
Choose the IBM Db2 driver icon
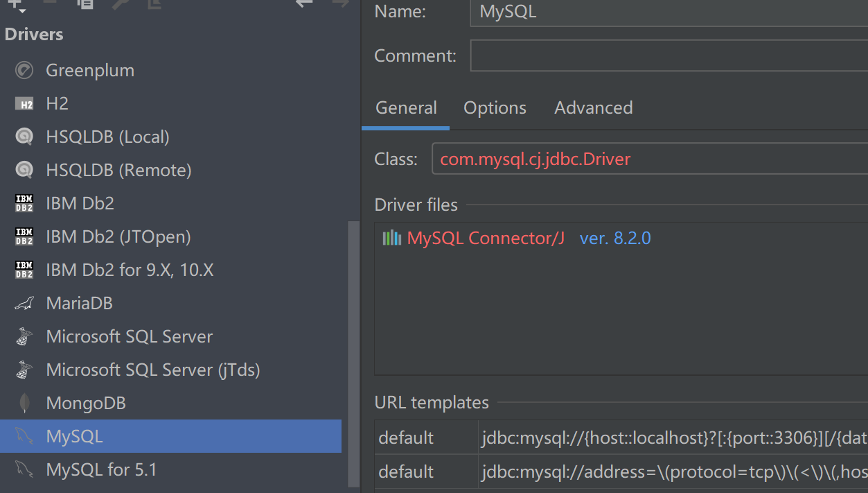click(24, 203)
